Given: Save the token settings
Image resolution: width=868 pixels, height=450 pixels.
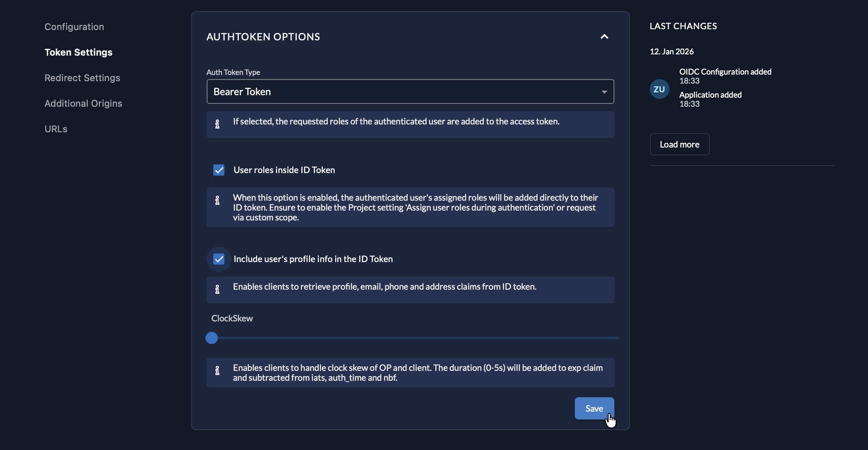Looking at the screenshot, I should tap(594, 408).
